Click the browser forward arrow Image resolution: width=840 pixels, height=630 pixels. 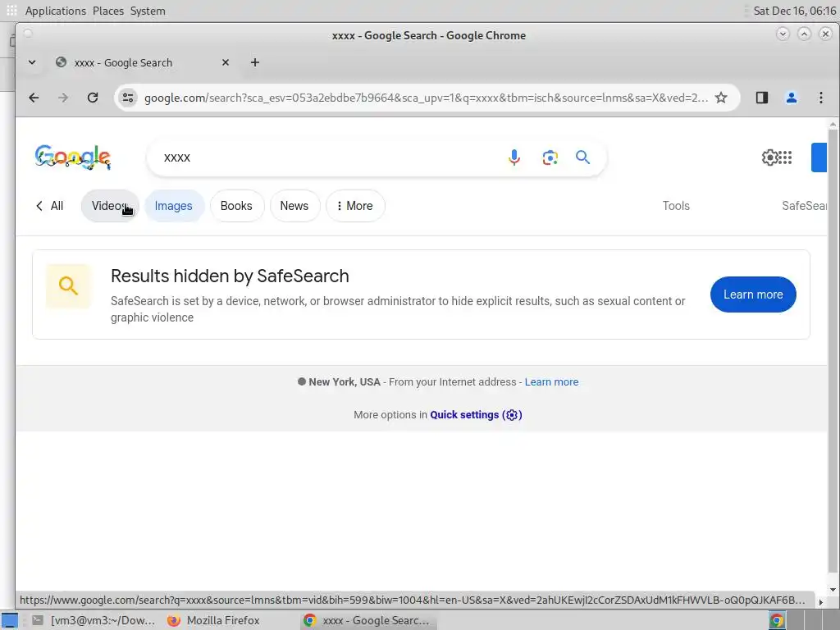[x=63, y=98]
